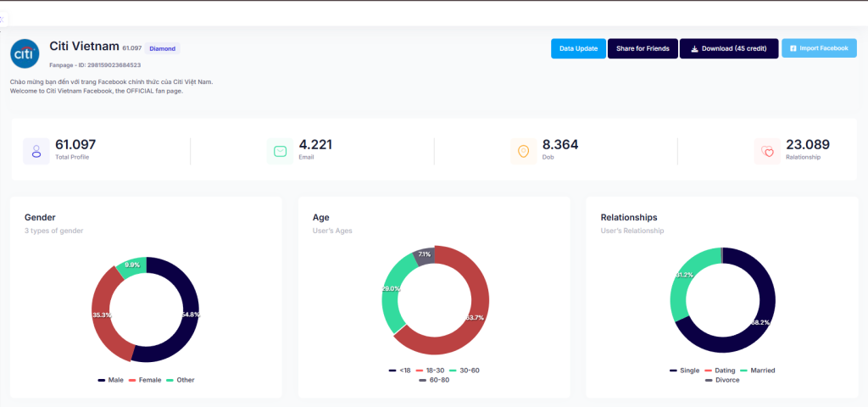This screenshot has width=868, height=407.
Task: Toggle the 30-60 legend entry in Age chart
Action: [464, 370]
